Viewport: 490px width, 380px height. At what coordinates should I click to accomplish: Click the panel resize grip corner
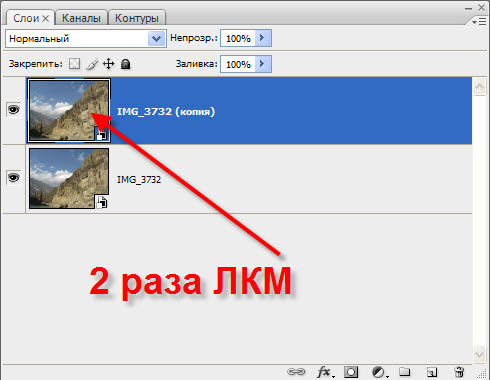(x=483, y=373)
